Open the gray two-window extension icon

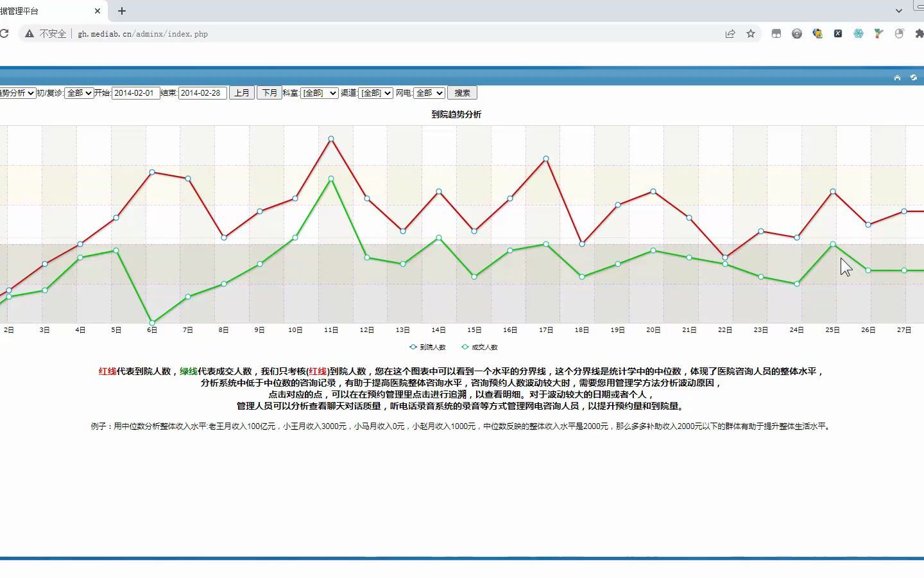pos(776,34)
